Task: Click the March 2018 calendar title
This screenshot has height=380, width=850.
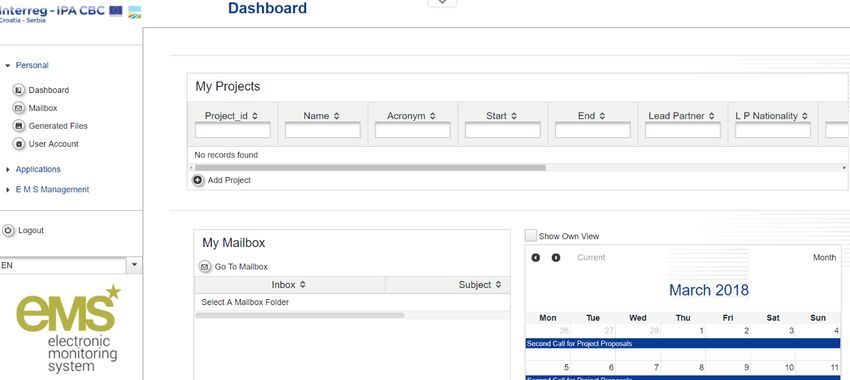Action: click(x=709, y=290)
